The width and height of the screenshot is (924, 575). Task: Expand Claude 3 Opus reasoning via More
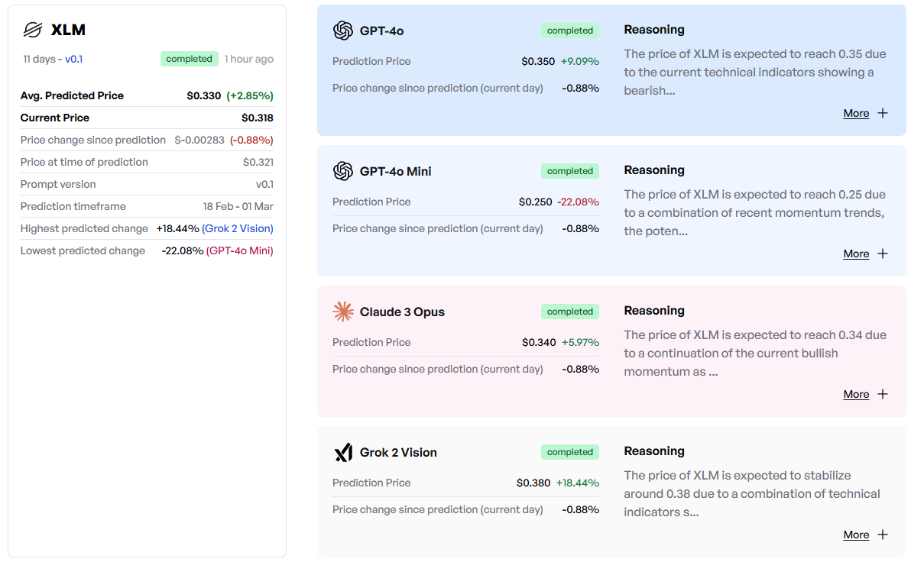click(x=856, y=394)
